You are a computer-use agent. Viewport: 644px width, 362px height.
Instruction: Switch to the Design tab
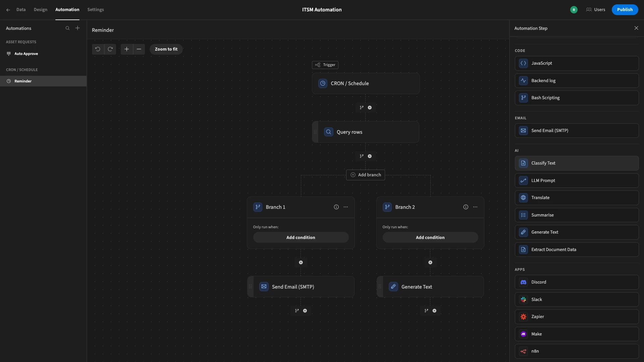click(40, 10)
